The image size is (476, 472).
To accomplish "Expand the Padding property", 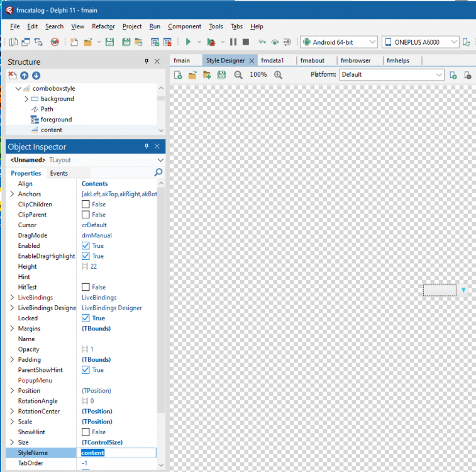I will [12, 359].
